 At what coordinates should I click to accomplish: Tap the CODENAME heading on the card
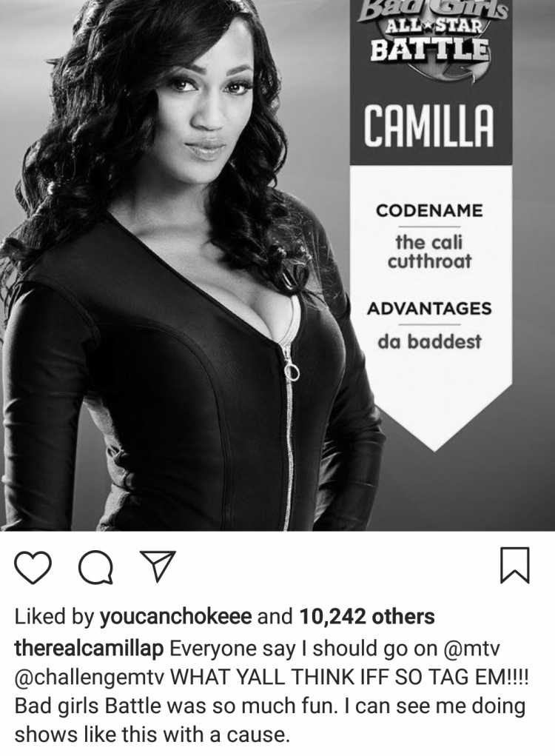point(429,211)
